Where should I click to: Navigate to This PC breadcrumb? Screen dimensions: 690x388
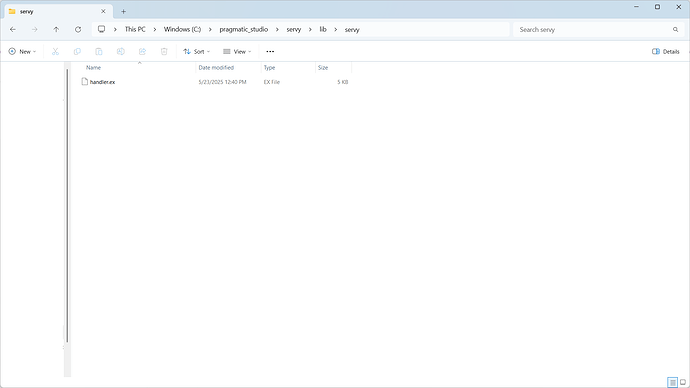135,29
